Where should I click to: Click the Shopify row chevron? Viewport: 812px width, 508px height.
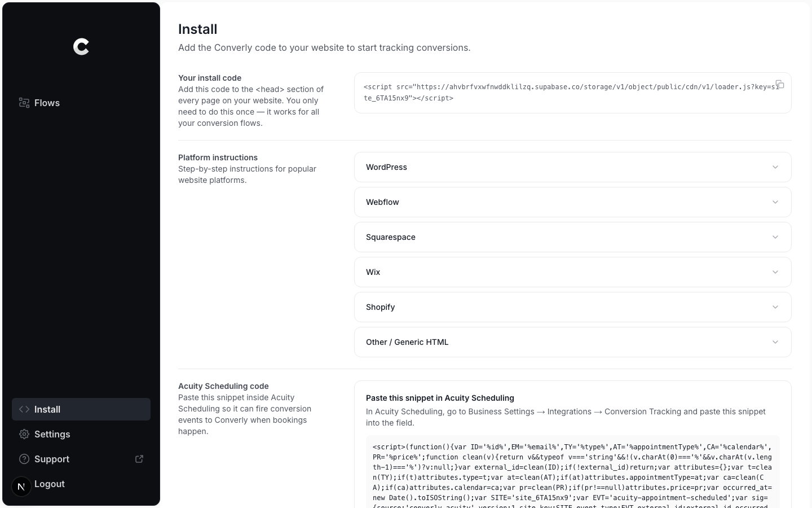coord(775,307)
